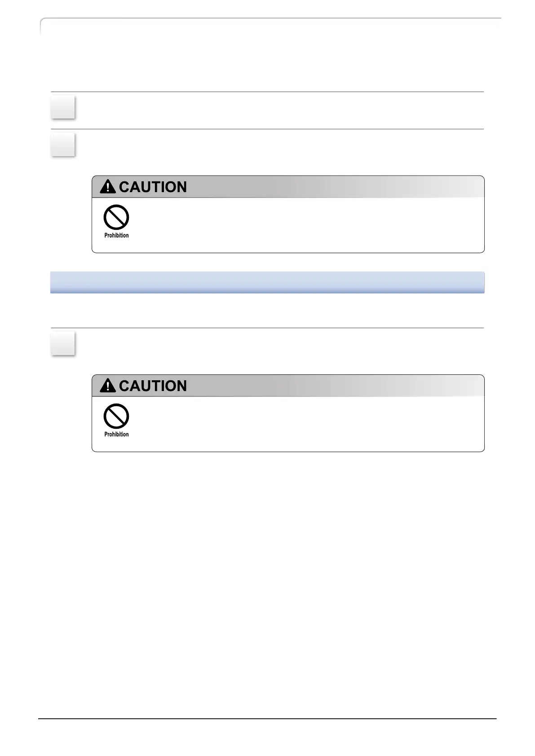This screenshot has height=756, width=535.
Task: Click the empty body of the lower caution box
Action: click(x=305, y=423)
